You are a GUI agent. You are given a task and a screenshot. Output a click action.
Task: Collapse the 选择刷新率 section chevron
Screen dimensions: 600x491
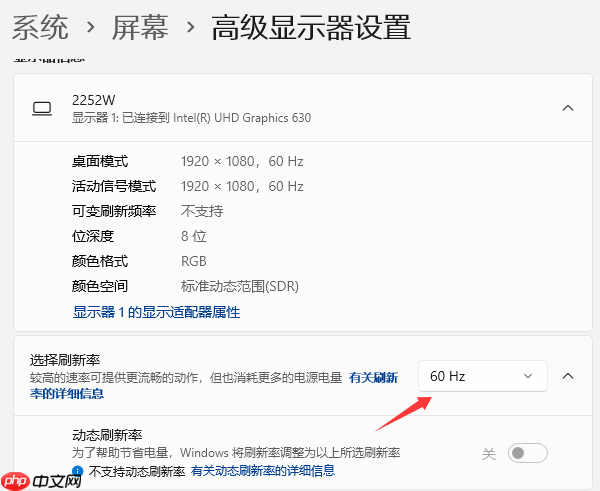tap(568, 376)
